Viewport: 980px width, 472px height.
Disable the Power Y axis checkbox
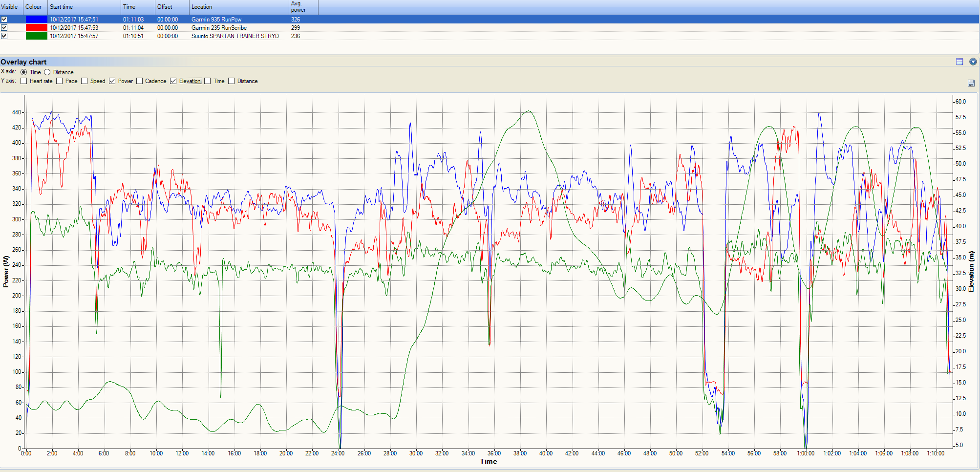pyautogui.click(x=112, y=81)
